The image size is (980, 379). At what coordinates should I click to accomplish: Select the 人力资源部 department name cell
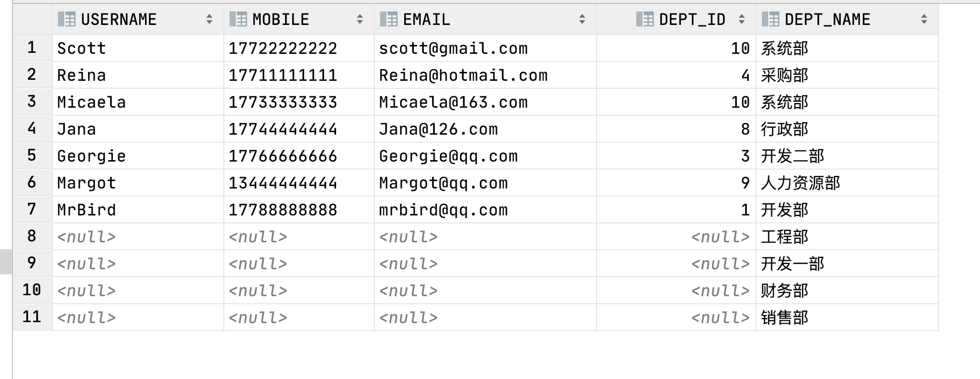pyautogui.click(x=847, y=183)
